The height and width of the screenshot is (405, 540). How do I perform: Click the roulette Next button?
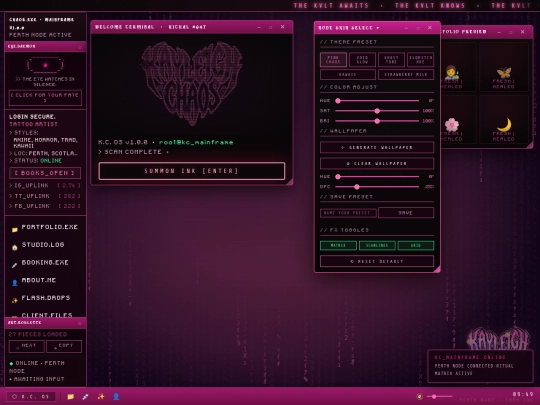pos(27,346)
